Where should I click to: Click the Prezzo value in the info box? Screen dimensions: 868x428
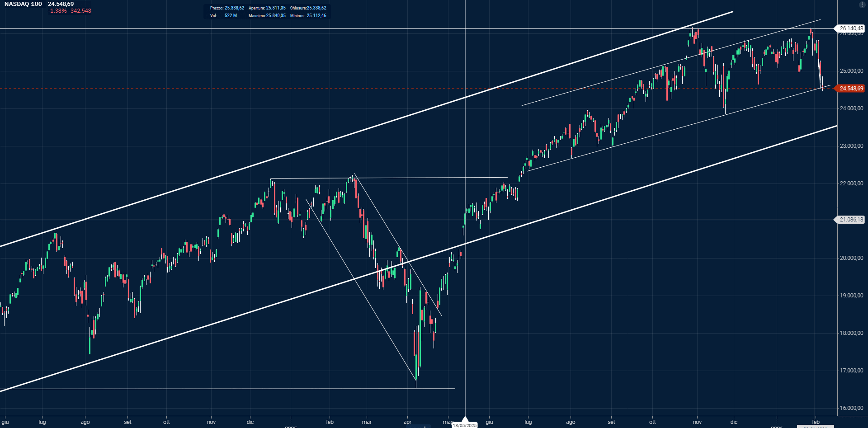click(234, 8)
